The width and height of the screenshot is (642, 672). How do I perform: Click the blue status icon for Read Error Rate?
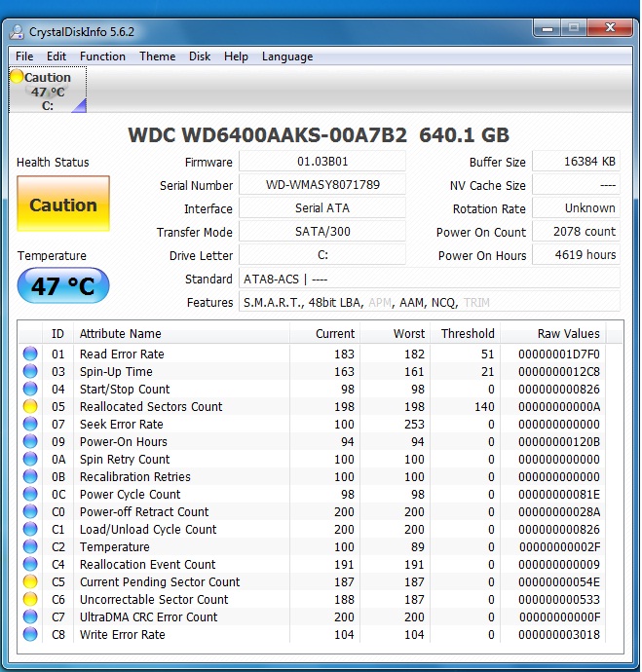coord(30,355)
